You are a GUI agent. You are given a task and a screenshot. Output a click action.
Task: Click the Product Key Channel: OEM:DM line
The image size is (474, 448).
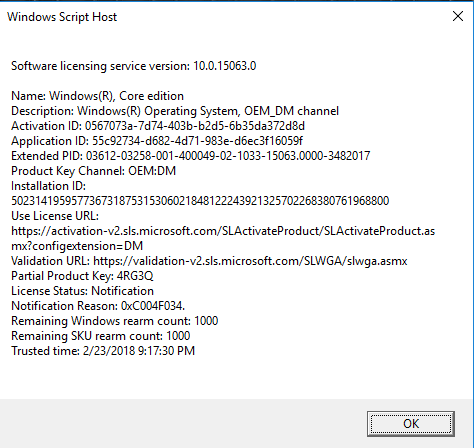(93, 171)
